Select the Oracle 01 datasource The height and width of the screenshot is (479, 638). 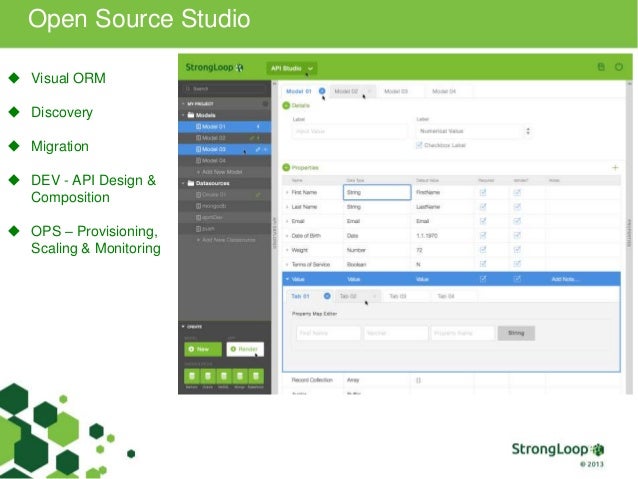coord(225,195)
